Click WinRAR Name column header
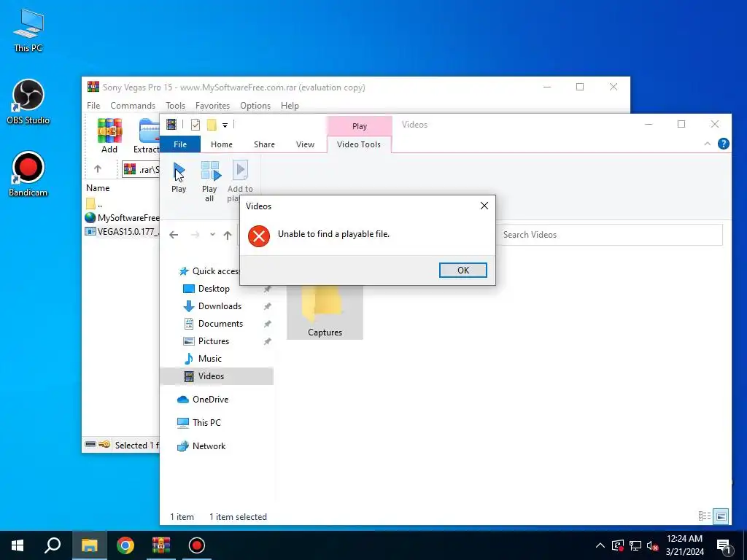 click(98, 188)
